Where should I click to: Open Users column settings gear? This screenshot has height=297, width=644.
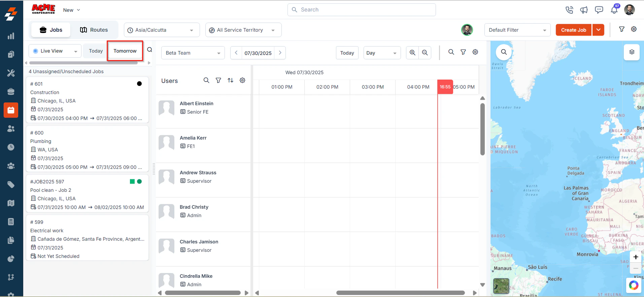(x=242, y=80)
